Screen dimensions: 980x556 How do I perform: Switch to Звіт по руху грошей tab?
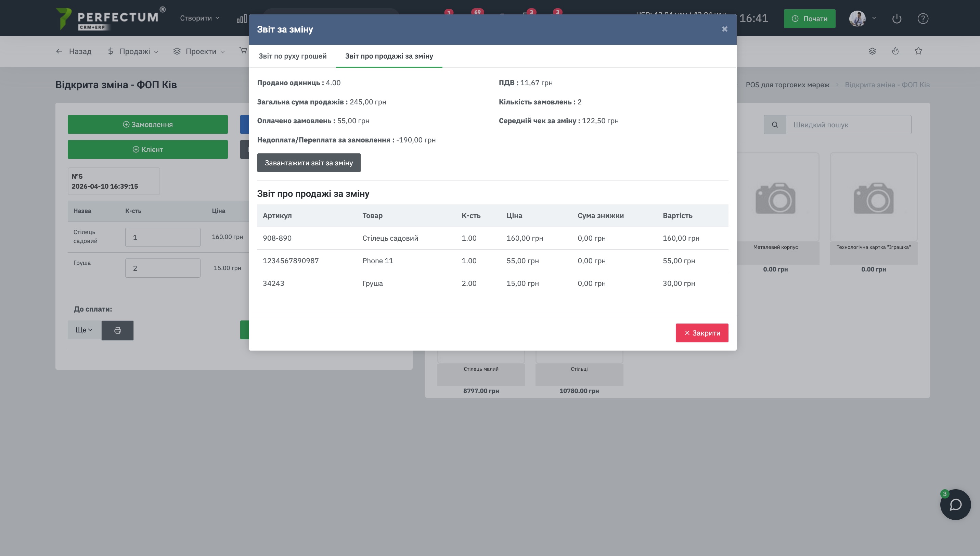pos(292,56)
